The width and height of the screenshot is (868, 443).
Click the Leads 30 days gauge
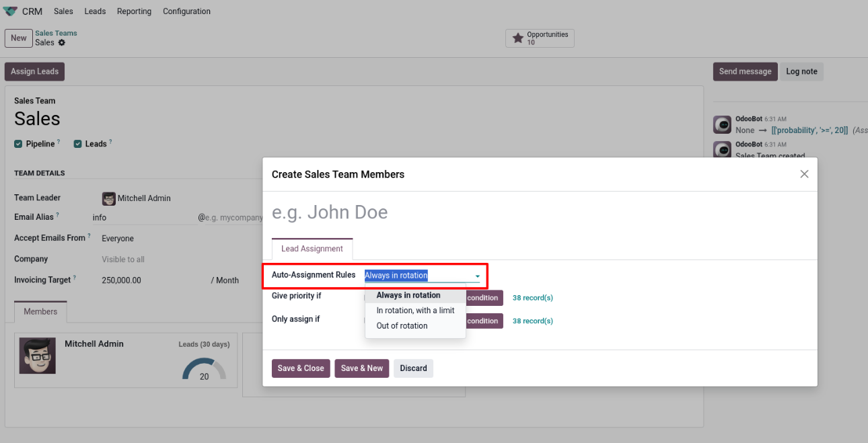click(x=204, y=368)
